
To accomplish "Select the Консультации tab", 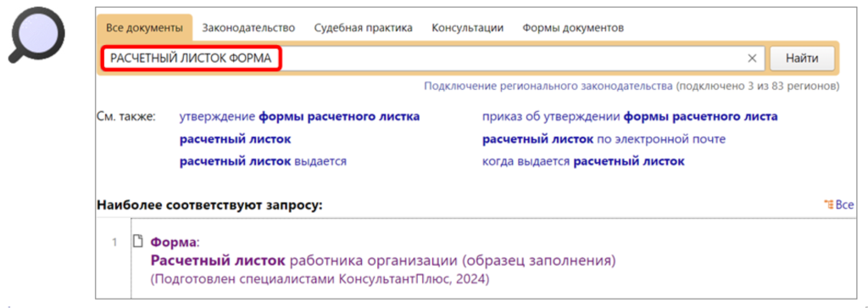I will tap(468, 28).
